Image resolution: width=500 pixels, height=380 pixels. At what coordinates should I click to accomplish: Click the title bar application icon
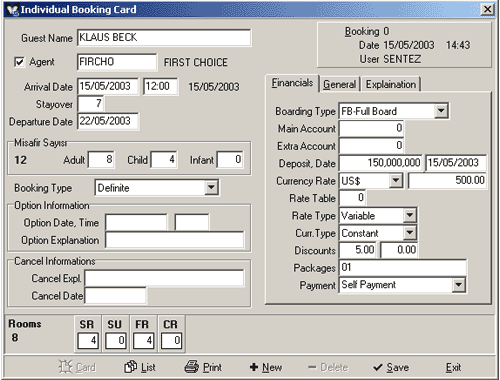point(13,10)
